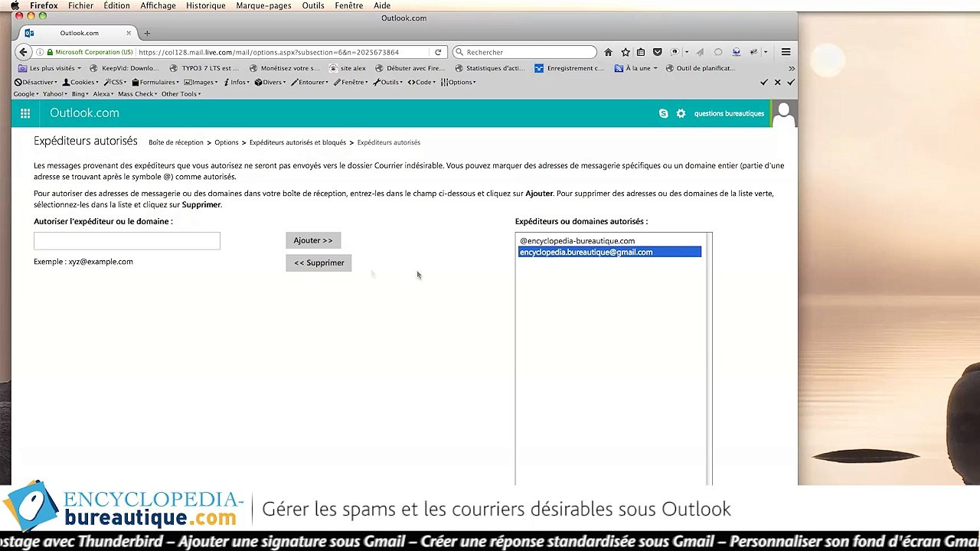Open the Code toolbar dropdown
Screen dimensions: 980x551
click(422, 82)
